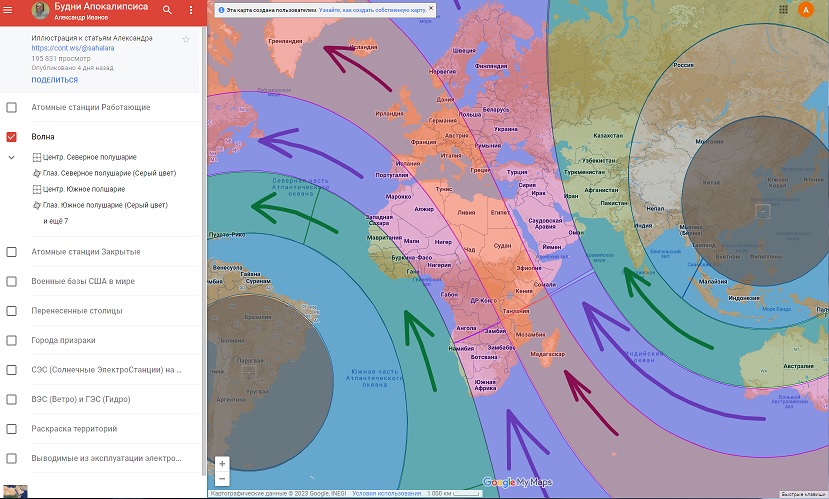Image resolution: width=829 pixels, height=499 pixels.
Task: Click the center marker square over China
Action: point(762,211)
